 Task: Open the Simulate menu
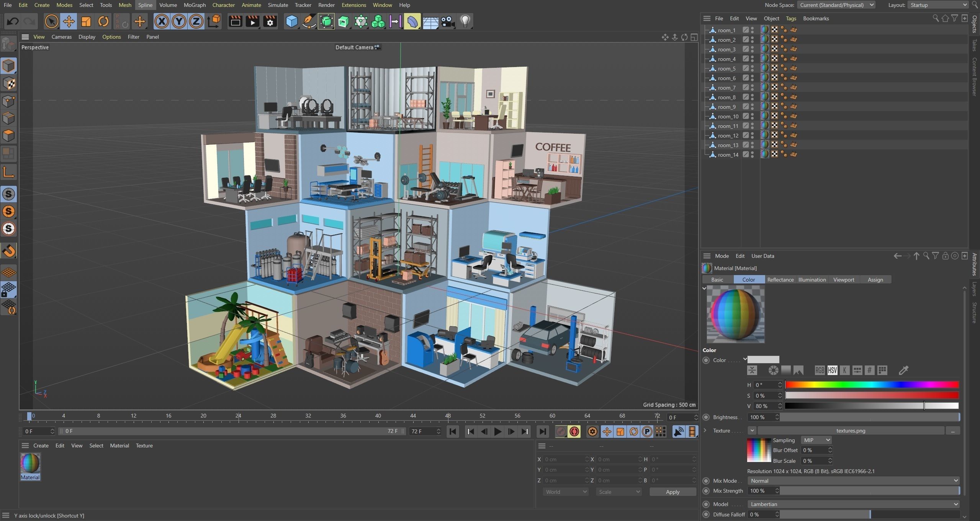click(x=278, y=5)
